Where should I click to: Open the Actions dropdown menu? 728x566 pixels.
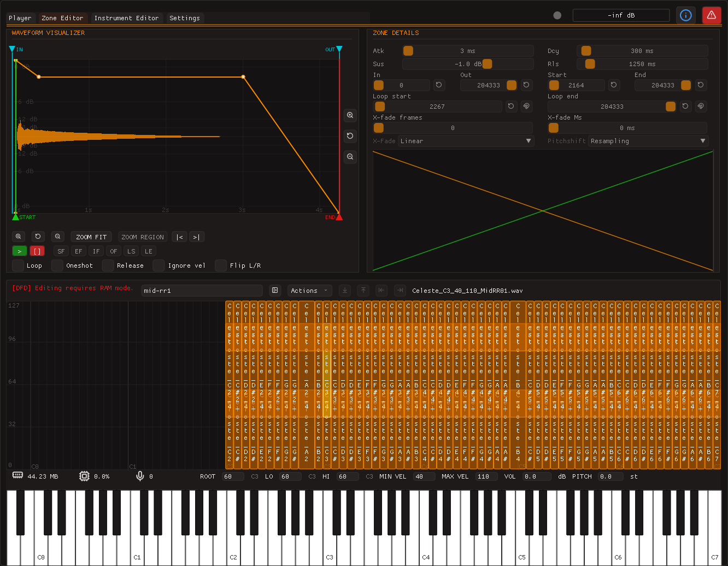point(310,291)
